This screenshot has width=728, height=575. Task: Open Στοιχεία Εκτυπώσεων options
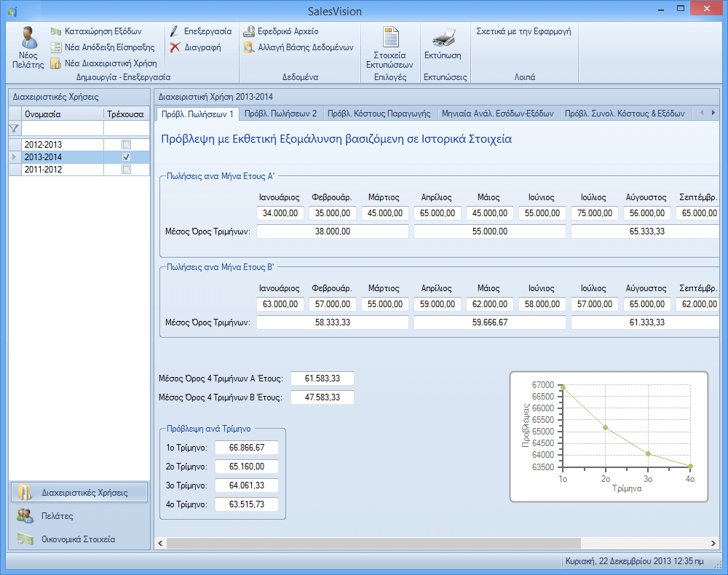point(390,39)
